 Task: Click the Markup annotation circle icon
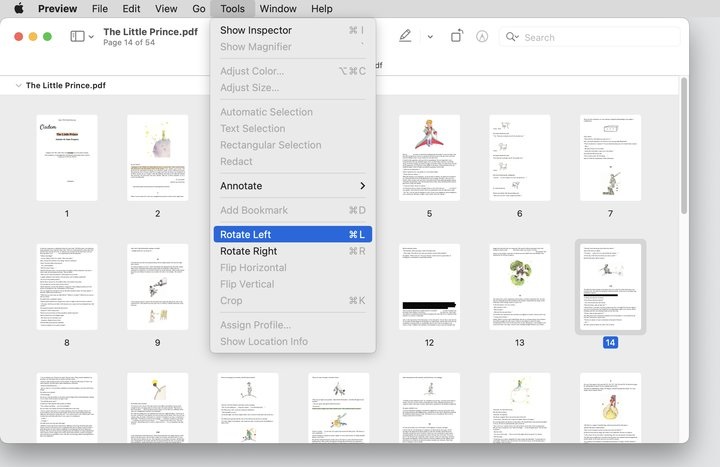coord(482,36)
